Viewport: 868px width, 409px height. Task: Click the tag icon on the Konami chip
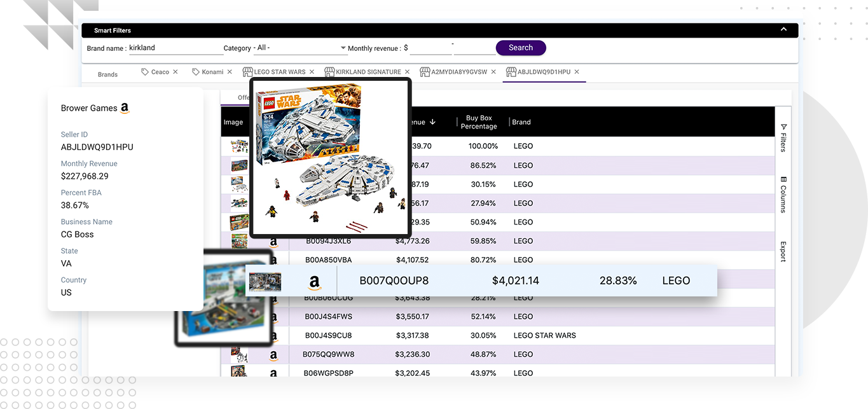coord(196,71)
